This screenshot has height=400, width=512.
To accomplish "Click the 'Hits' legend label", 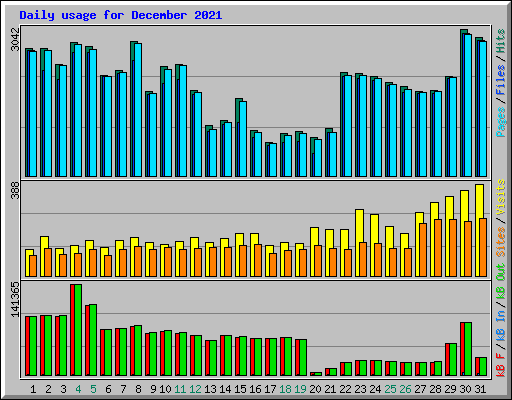I will coord(501,41).
